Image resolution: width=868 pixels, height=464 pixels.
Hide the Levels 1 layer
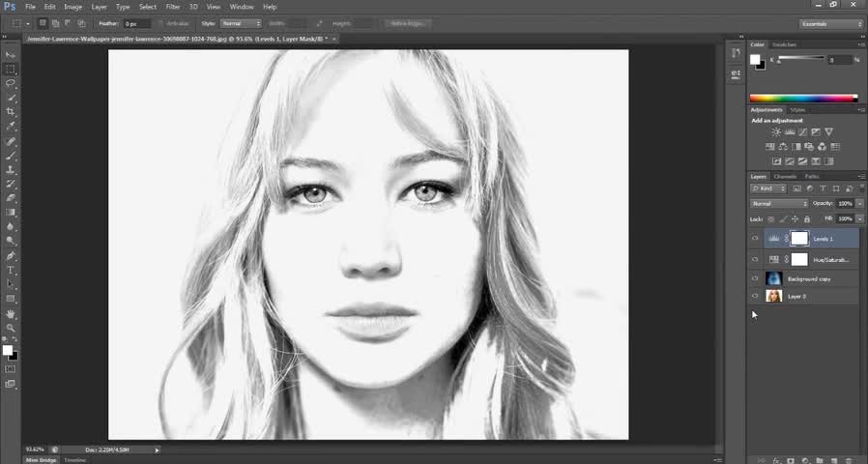[755, 239]
